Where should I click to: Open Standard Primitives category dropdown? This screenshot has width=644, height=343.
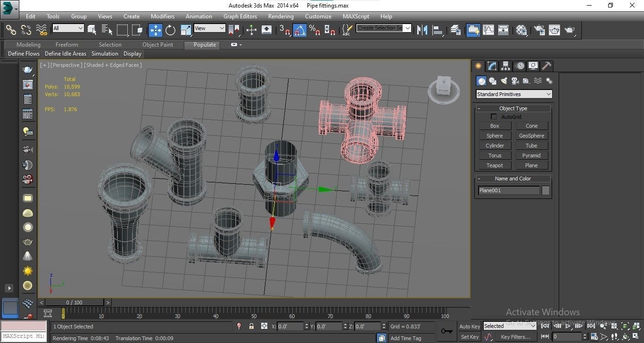(513, 94)
